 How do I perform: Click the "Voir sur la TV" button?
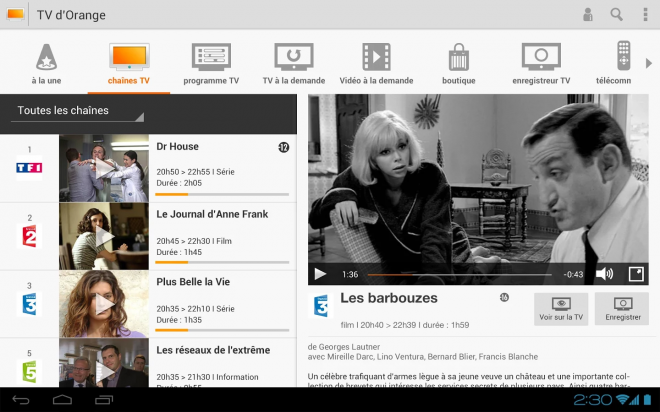561,309
